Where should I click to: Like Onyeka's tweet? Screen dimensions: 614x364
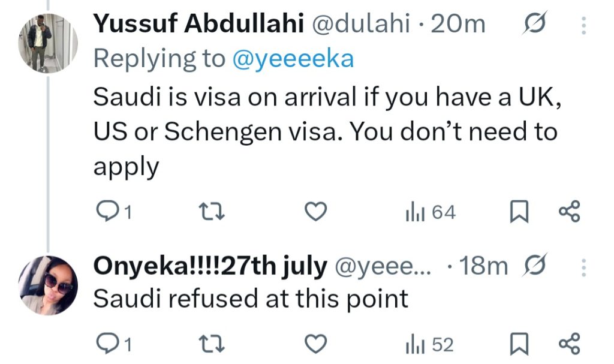coord(316,344)
